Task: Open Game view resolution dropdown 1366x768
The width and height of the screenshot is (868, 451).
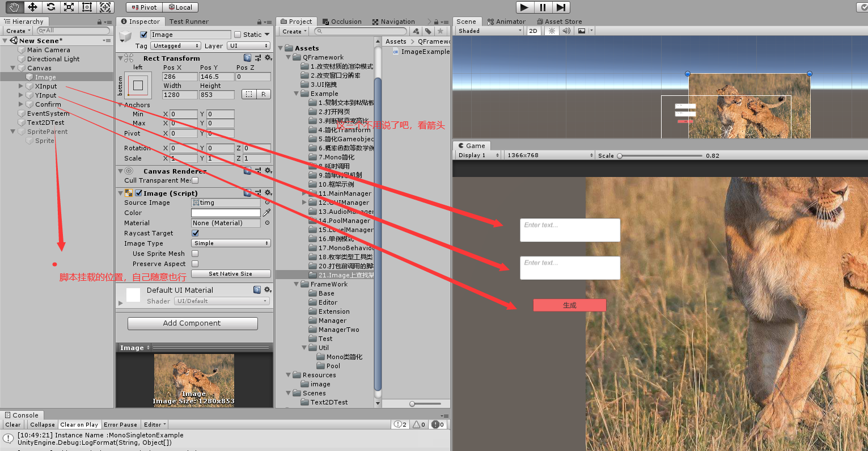Action: [x=549, y=155]
